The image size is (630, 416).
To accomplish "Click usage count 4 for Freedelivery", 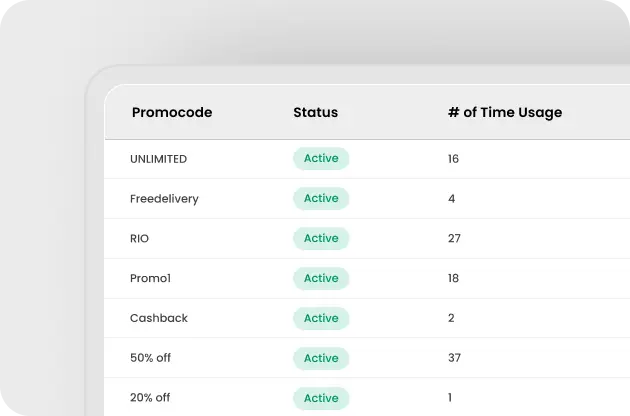I will (452, 199).
